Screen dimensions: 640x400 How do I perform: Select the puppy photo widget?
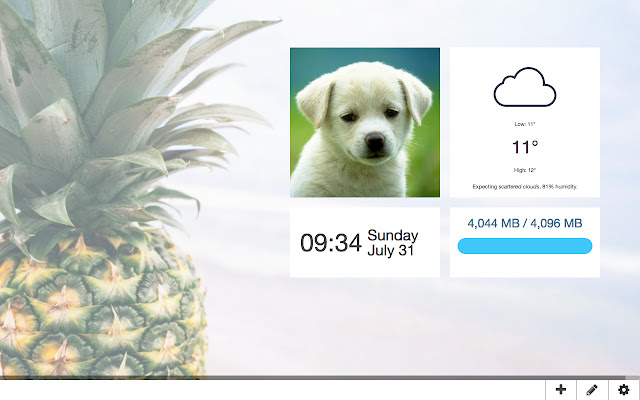[x=365, y=122]
